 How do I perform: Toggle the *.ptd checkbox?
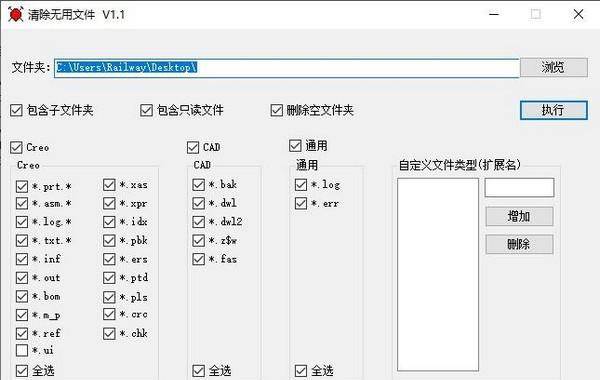(x=109, y=277)
